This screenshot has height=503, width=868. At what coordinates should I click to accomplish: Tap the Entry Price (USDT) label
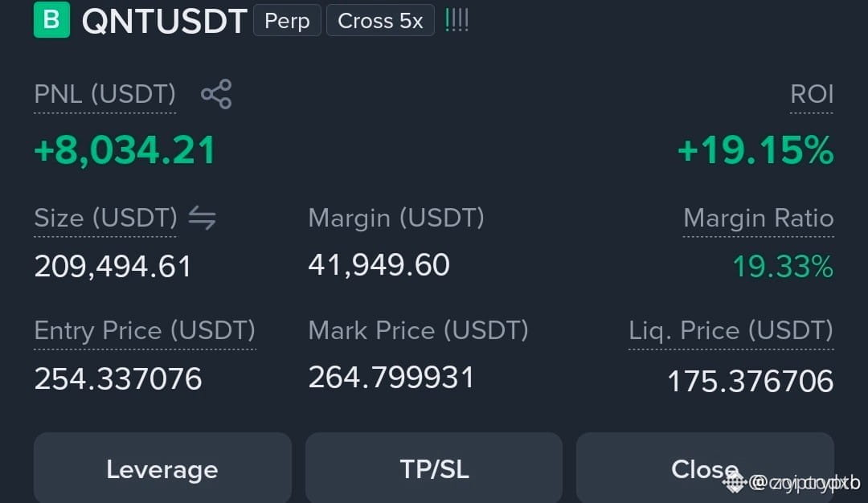tap(145, 330)
